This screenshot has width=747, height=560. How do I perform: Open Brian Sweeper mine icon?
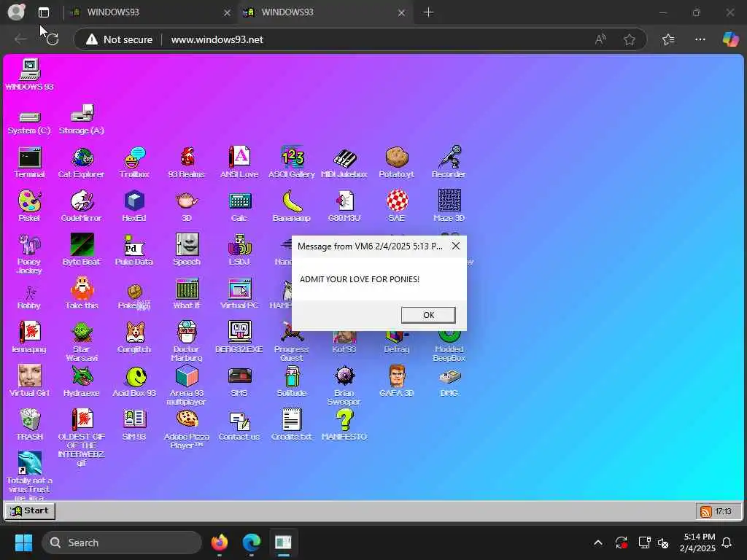[344, 385]
